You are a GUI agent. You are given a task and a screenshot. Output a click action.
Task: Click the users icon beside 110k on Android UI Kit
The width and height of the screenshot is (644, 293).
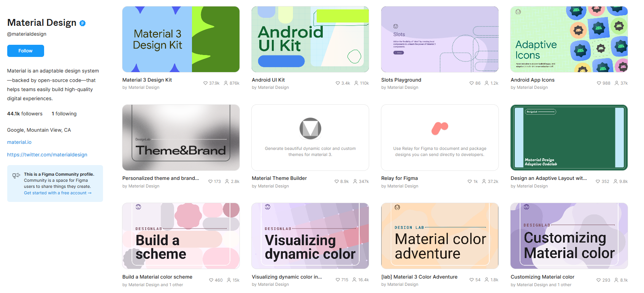pyautogui.click(x=356, y=83)
